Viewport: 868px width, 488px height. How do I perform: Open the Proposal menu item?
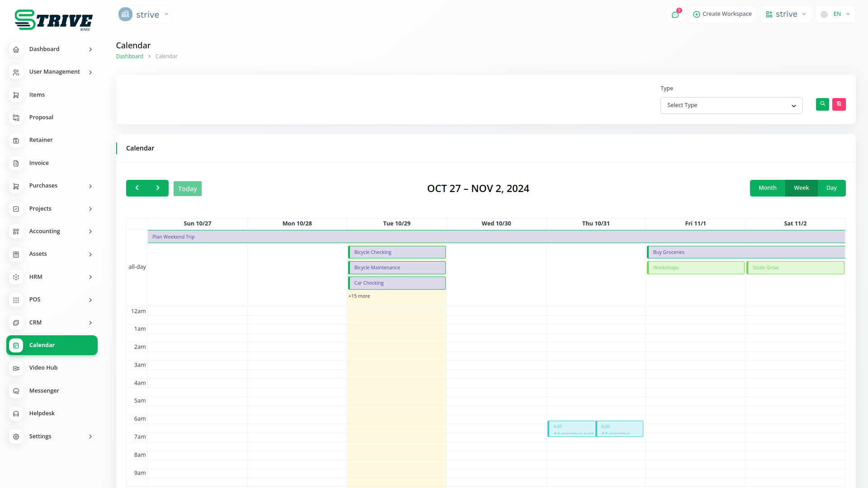click(x=41, y=117)
